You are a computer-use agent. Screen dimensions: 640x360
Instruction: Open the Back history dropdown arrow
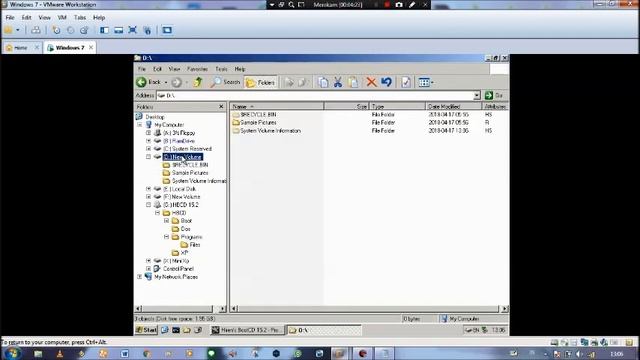[x=166, y=82]
